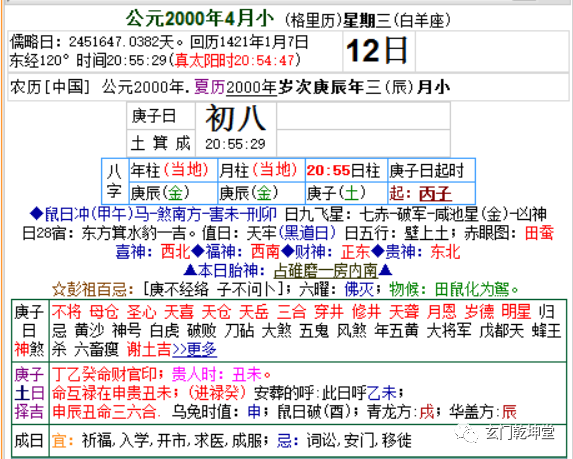Click the 年柱(当地) header cell

(x=173, y=170)
